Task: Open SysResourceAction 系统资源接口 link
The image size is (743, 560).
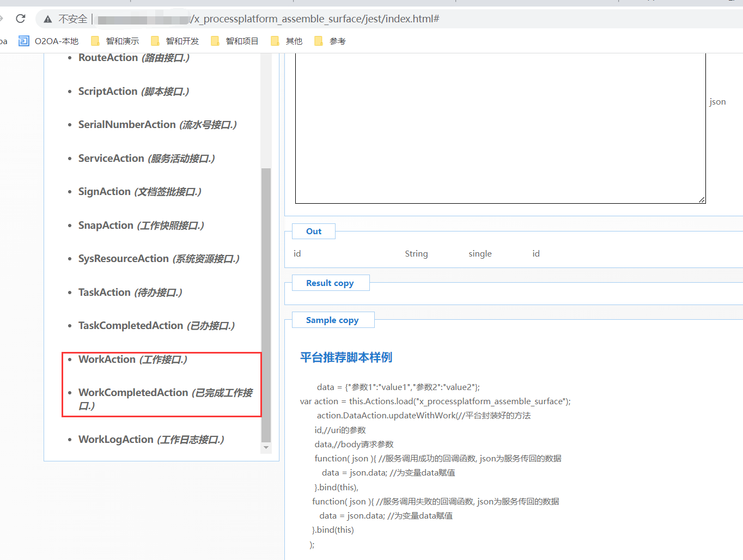Action: point(159,259)
